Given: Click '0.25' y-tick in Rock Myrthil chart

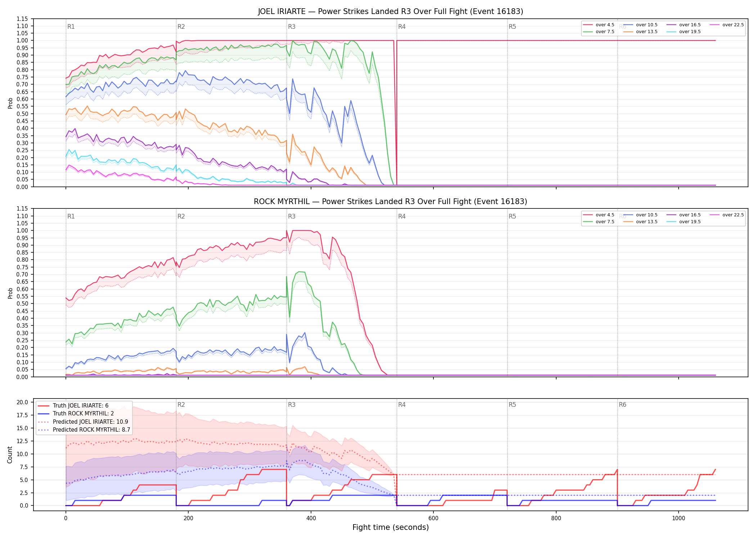Looking at the screenshot, I should [22, 341].
